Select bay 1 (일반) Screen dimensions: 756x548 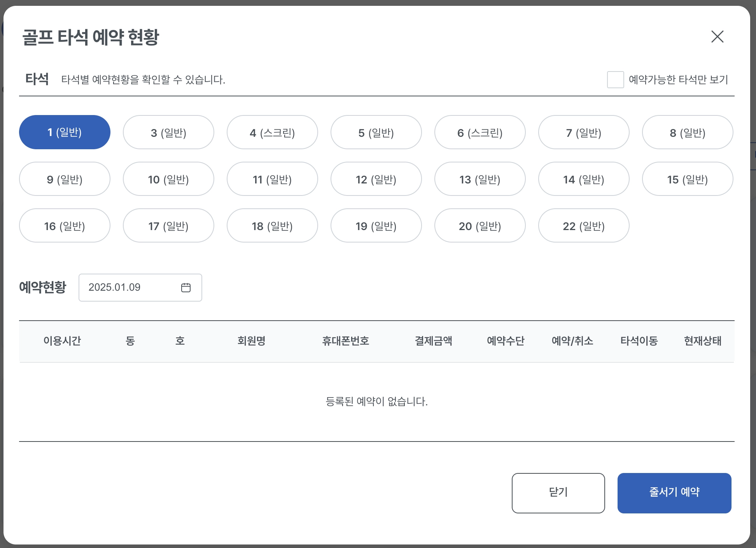[65, 133]
